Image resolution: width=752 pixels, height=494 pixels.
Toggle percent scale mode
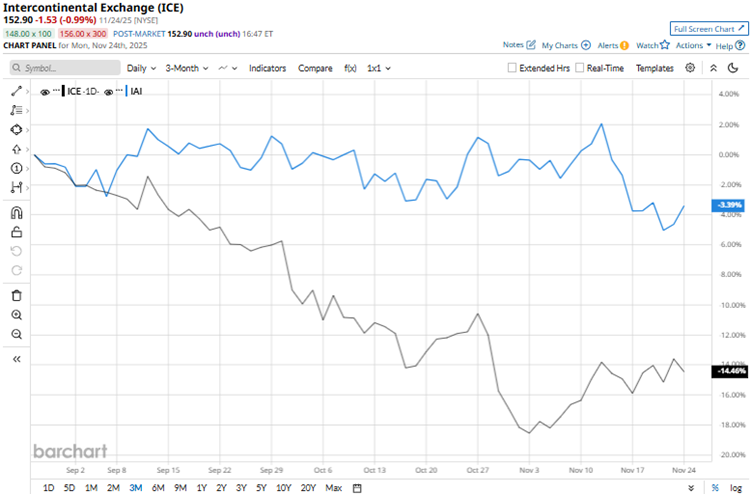(715, 488)
